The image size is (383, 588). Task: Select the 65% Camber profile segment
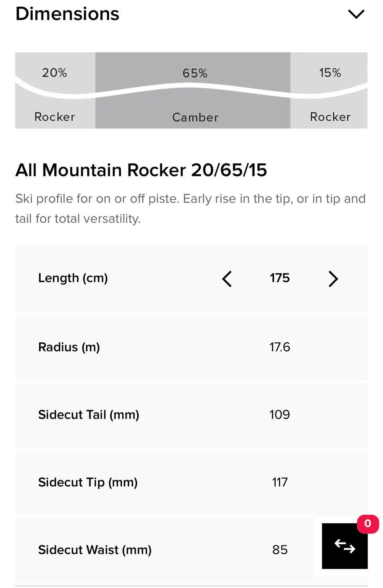(193, 90)
